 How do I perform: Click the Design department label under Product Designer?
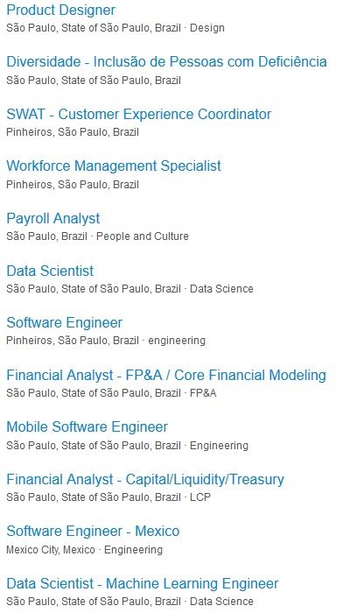(207, 28)
